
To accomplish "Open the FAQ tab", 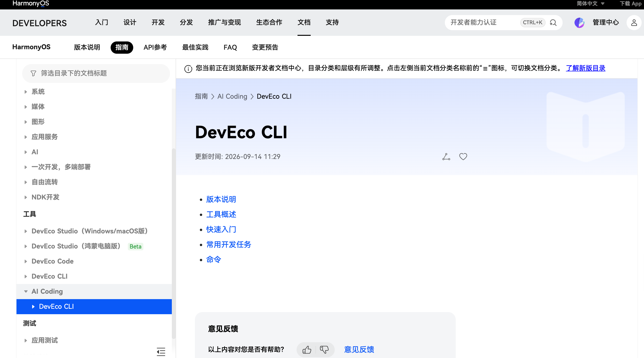I will (x=230, y=47).
